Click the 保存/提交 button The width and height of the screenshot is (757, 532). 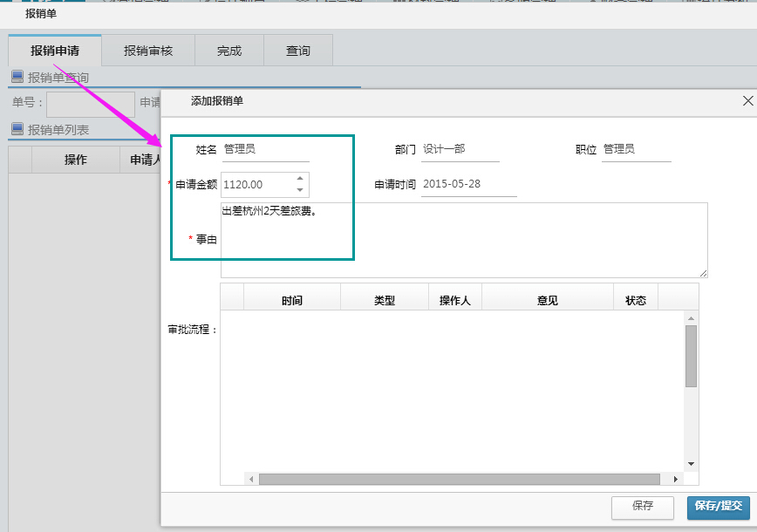(718, 508)
